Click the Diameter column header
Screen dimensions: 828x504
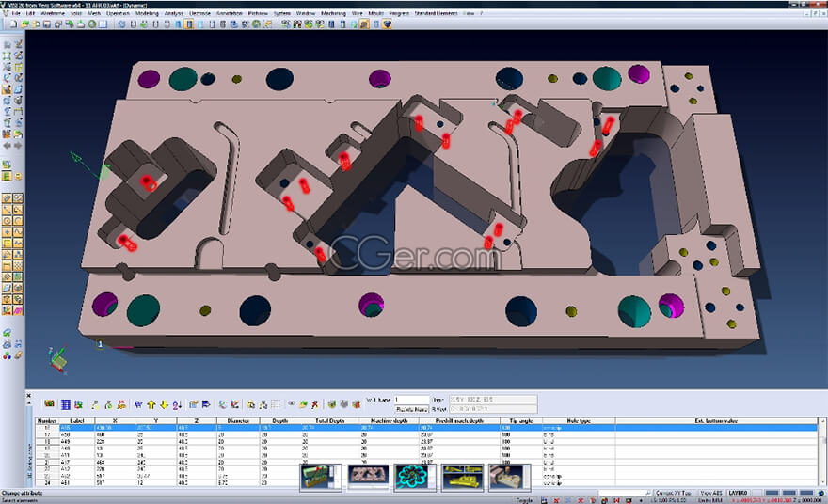238,420
